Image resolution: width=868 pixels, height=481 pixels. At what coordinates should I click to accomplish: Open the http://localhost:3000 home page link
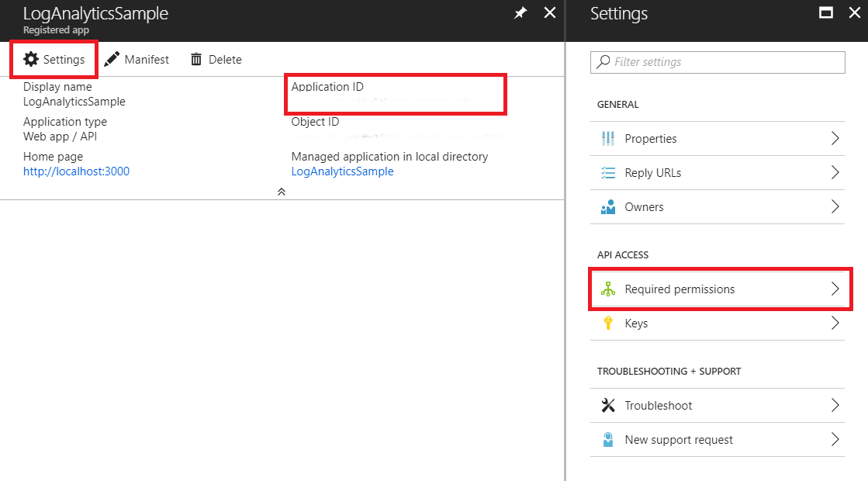76,171
